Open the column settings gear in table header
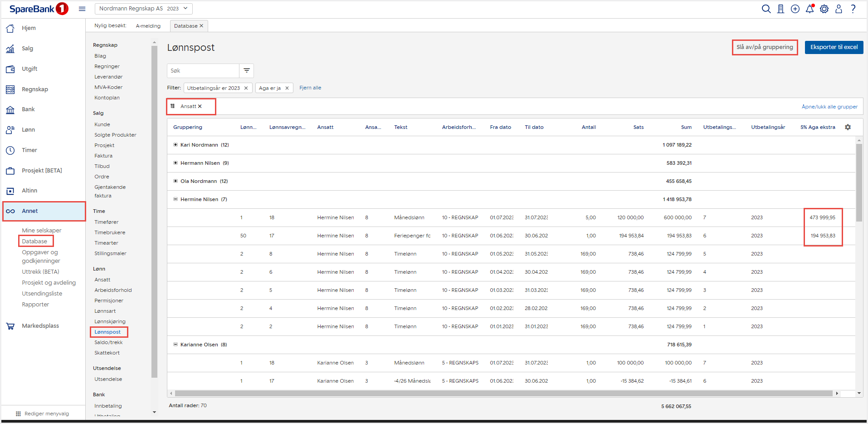868x424 pixels. 848,127
